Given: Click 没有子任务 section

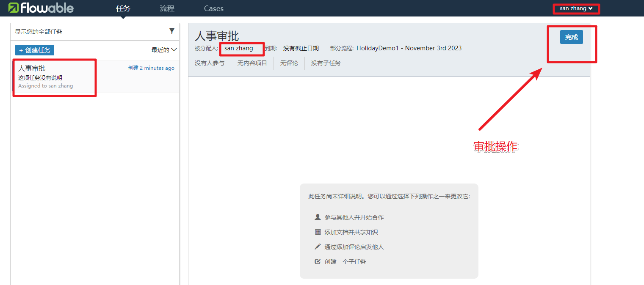Looking at the screenshot, I should point(326,63).
